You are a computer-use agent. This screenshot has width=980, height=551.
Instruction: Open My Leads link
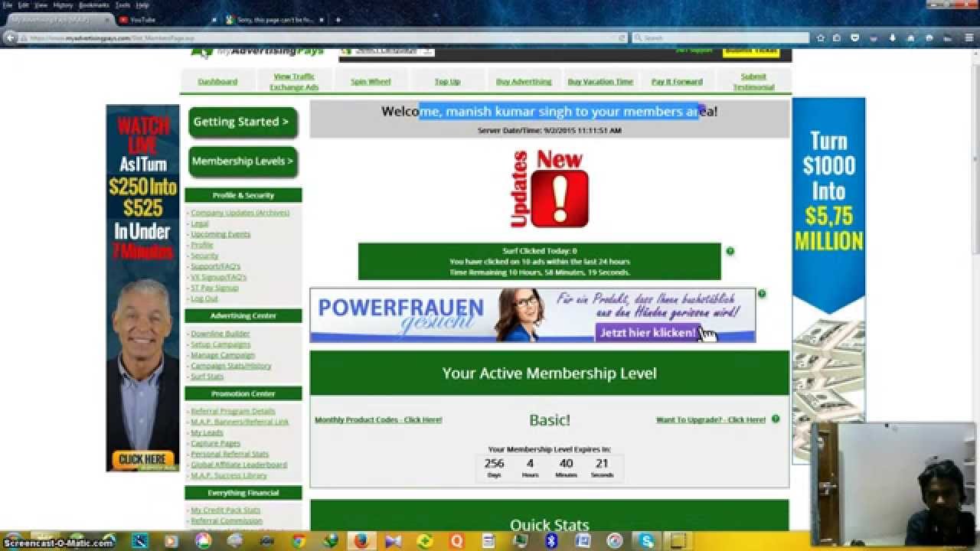[x=207, y=432]
